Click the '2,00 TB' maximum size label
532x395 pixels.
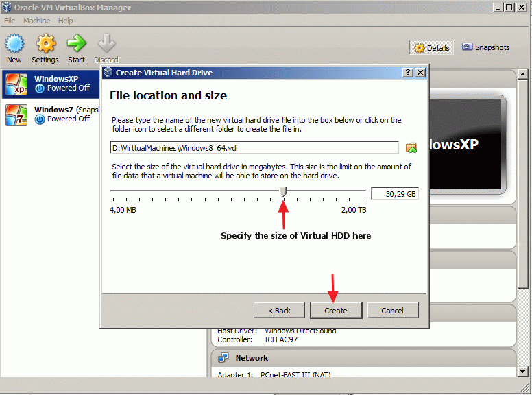pyautogui.click(x=354, y=210)
